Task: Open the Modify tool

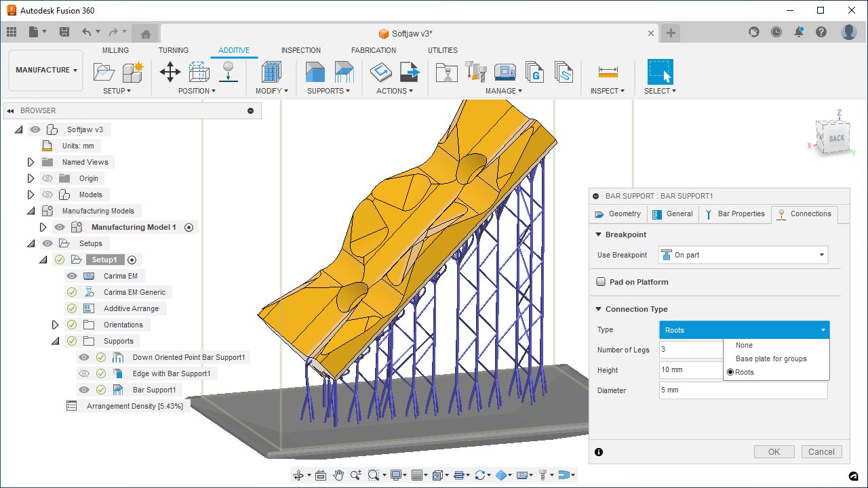Action: pyautogui.click(x=270, y=71)
